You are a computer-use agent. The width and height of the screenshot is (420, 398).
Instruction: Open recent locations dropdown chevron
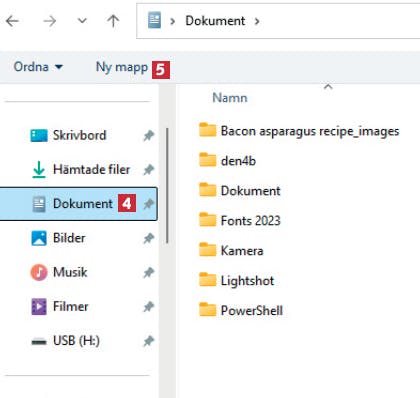tap(82, 21)
